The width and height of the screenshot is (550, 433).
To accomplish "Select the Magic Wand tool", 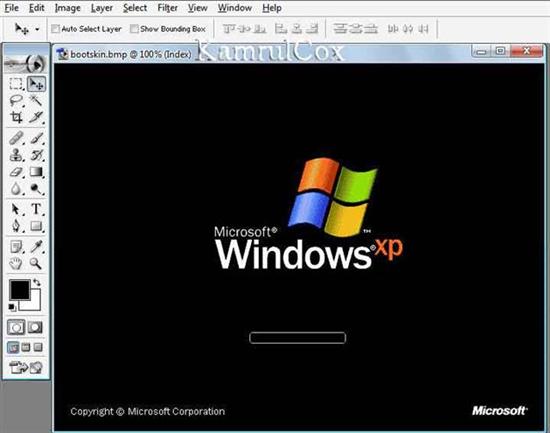I will click(36, 101).
